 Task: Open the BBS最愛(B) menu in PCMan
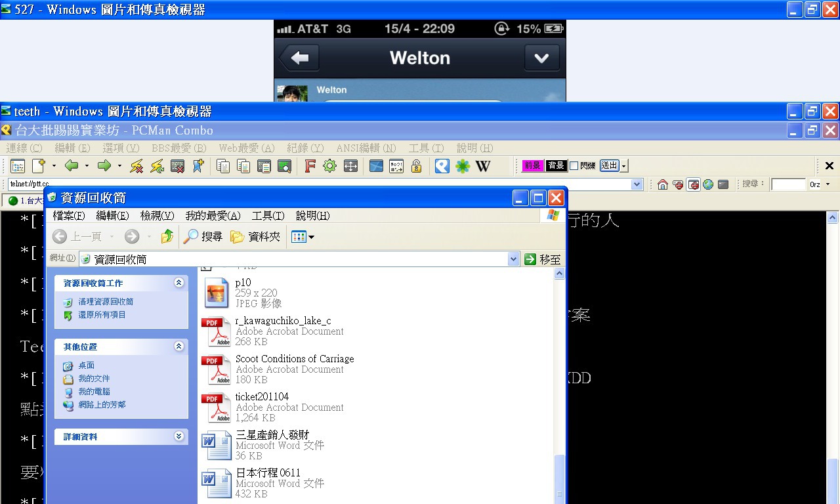pos(179,148)
